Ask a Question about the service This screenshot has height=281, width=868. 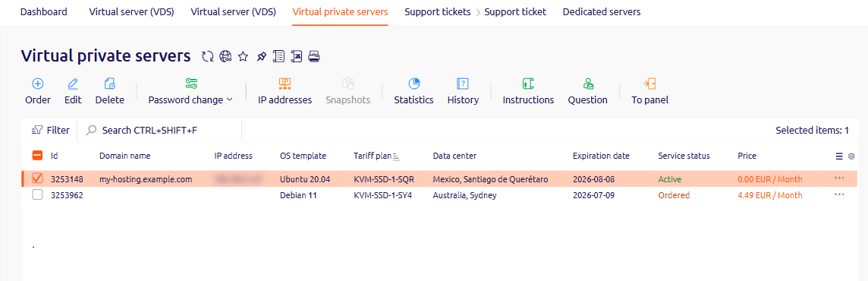point(587,91)
